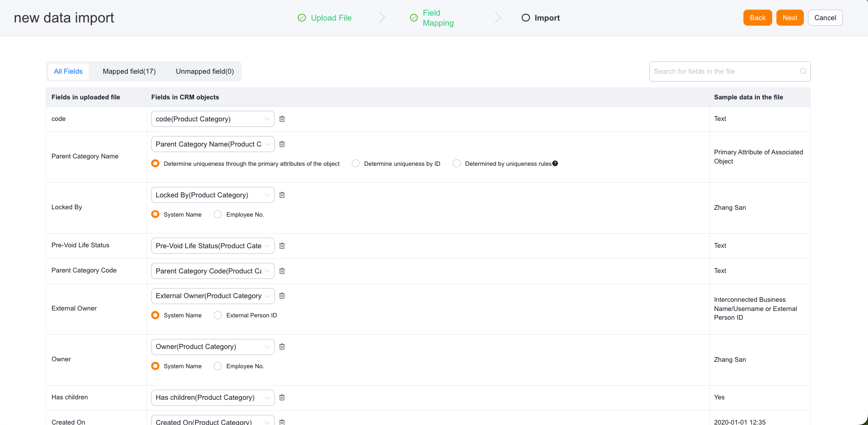Click trash icon for Locked By row
Image resolution: width=868 pixels, height=425 pixels.
[x=282, y=195]
